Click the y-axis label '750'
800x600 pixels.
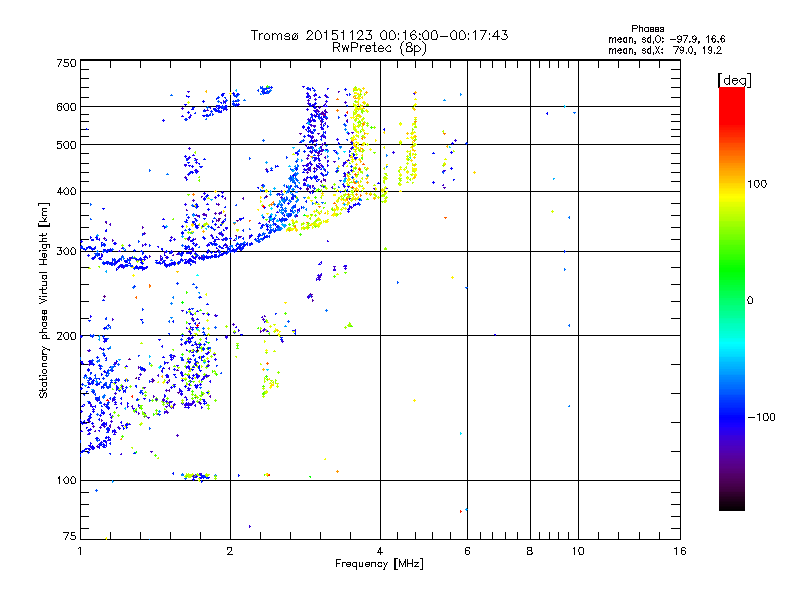[x=67, y=63]
